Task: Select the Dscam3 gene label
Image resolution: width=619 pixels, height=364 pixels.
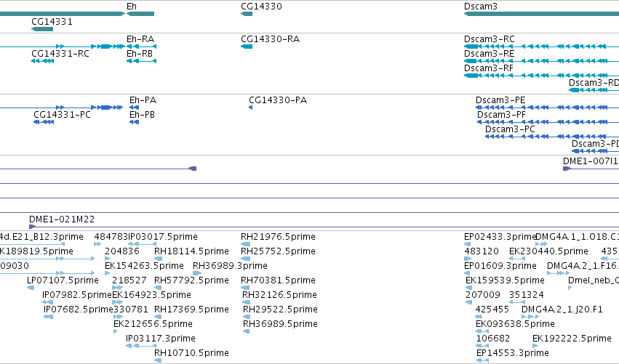Action: point(481,7)
